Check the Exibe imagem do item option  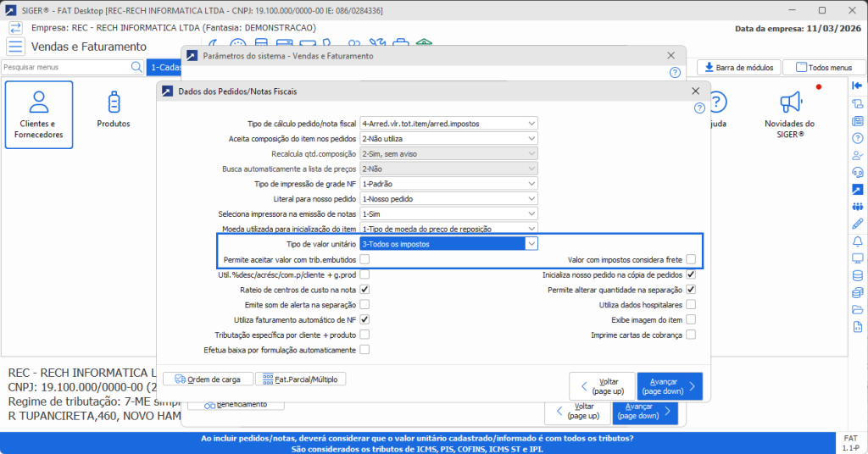[x=691, y=319]
